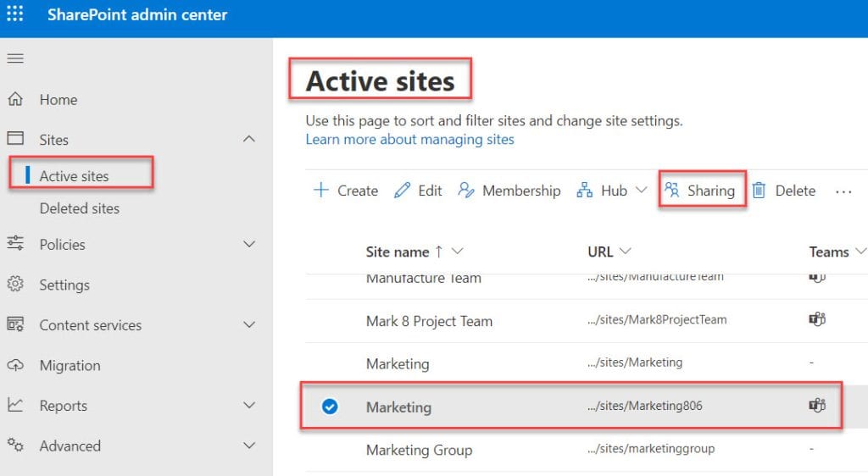Click the Delete button label
This screenshot has width=868, height=476.
795,191
